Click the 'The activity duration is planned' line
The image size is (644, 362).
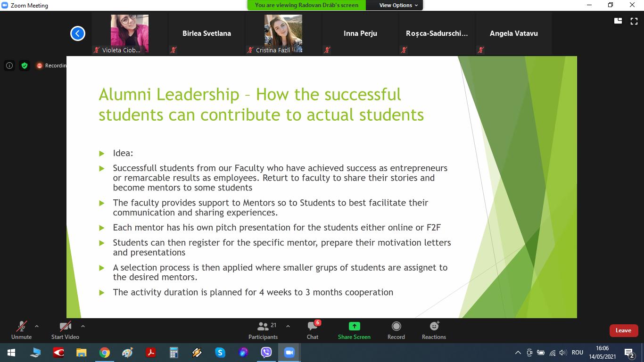click(253, 292)
